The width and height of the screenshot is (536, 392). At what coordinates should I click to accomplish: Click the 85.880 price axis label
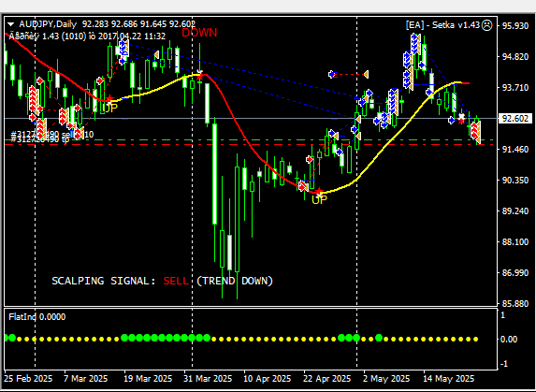(x=515, y=304)
